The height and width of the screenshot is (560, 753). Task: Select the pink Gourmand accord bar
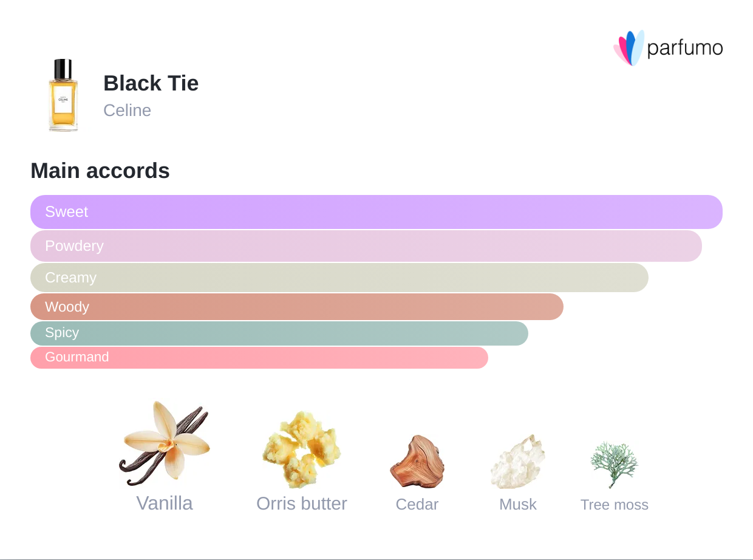coord(259,358)
